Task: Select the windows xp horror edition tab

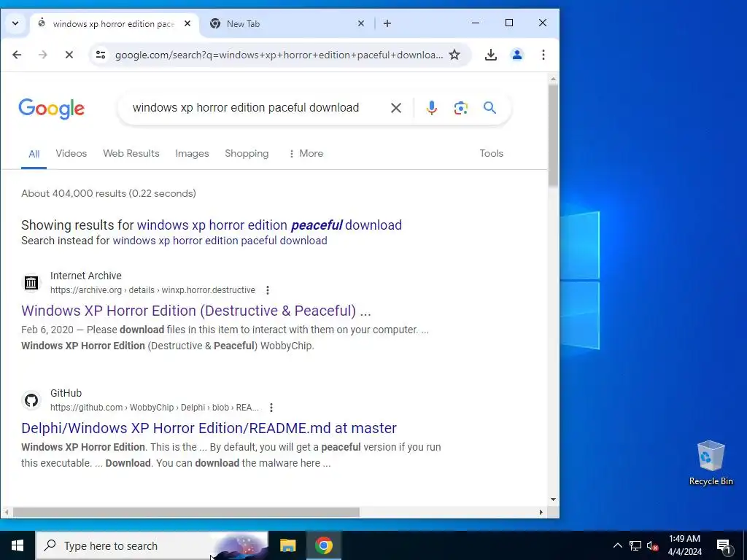Action: (115, 23)
